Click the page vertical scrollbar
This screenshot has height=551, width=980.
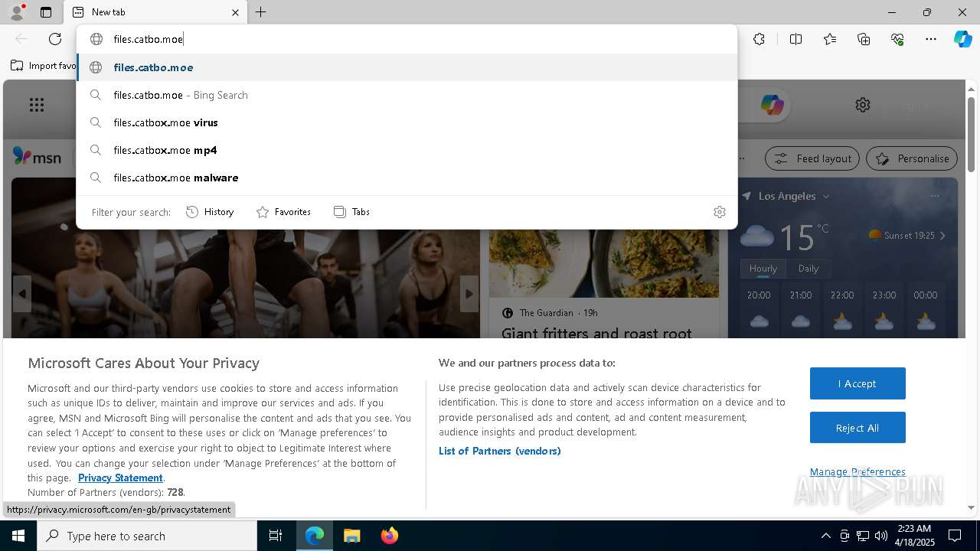pos(971,135)
